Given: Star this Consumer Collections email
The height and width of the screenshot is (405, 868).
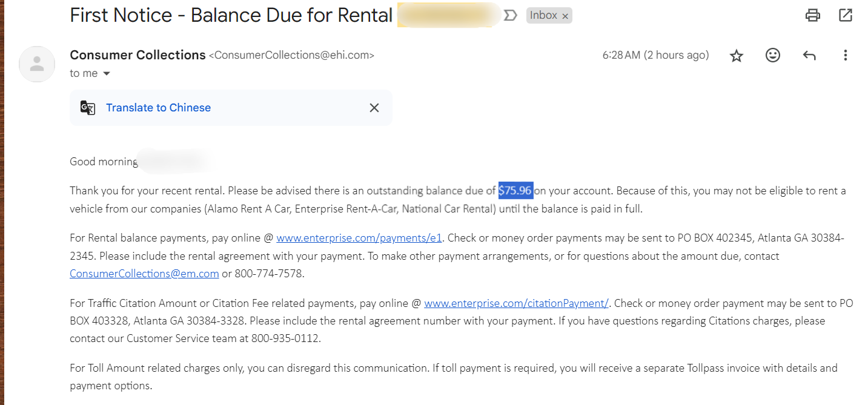Looking at the screenshot, I should point(736,56).
